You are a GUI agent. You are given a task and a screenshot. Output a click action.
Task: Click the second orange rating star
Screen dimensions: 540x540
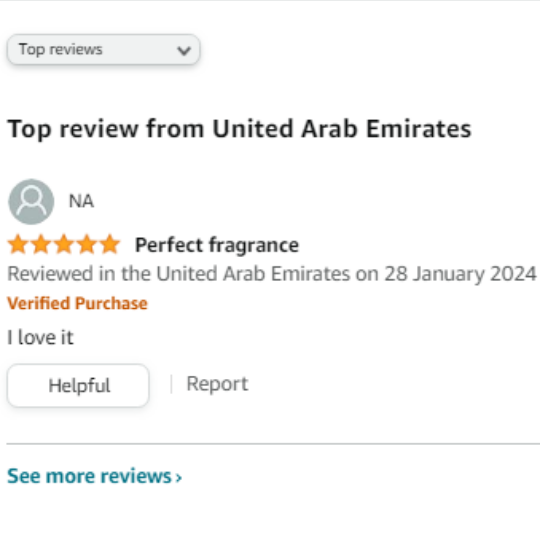[x=41, y=244]
